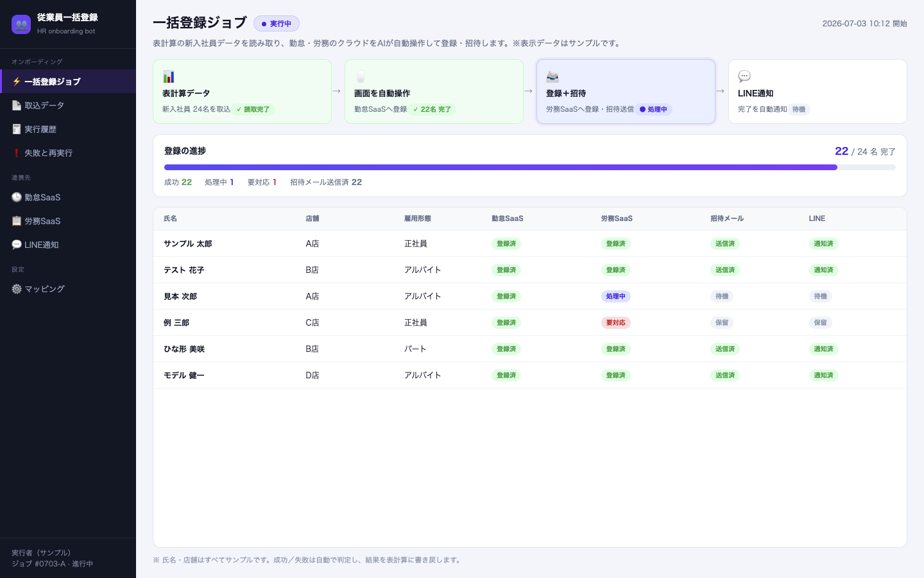Click the 22名 完了 badge
The image size is (924, 578).
(432, 109)
